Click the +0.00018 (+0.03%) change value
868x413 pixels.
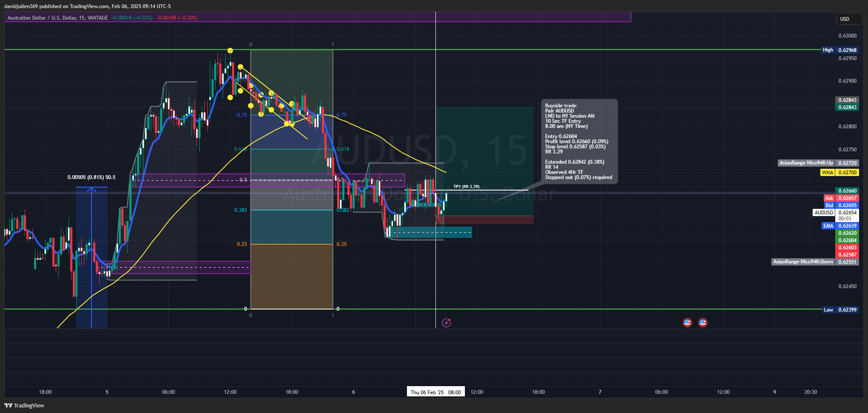(x=132, y=18)
